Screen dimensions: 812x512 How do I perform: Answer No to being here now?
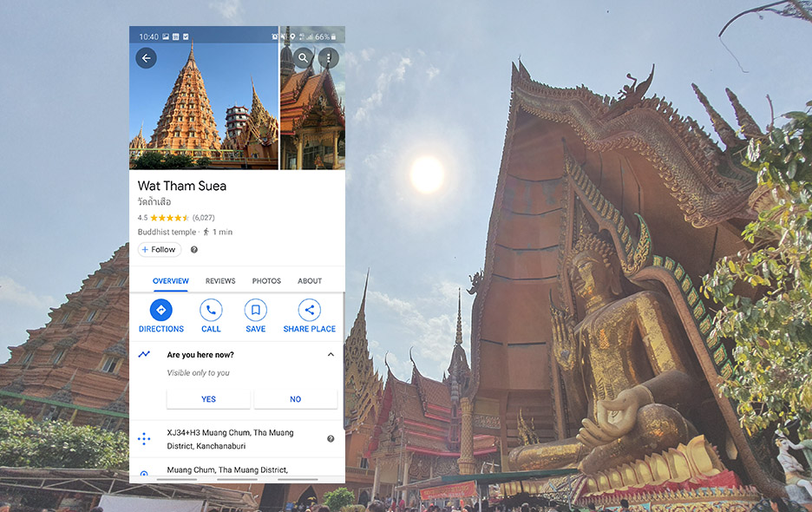pos(295,399)
